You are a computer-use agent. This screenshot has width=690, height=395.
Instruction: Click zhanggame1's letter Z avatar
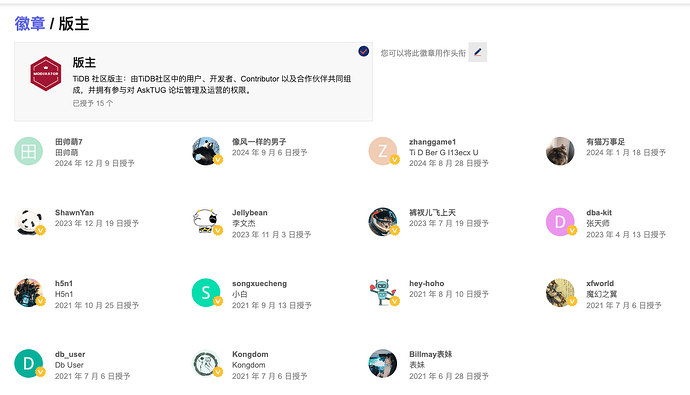(x=383, y=151)
